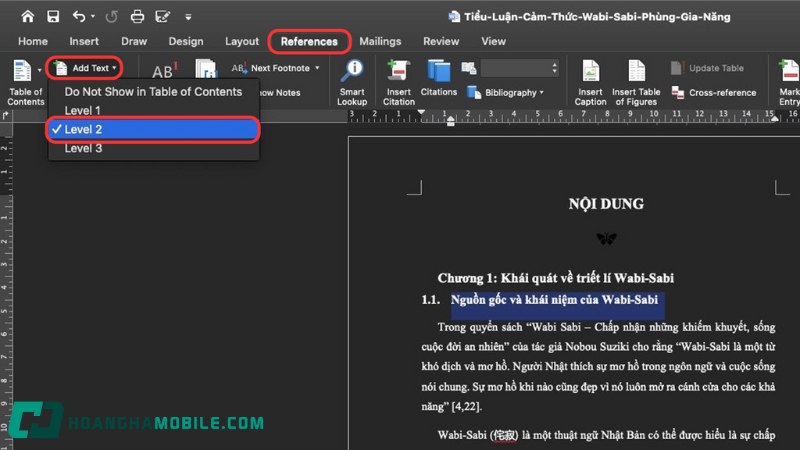This screenshot has height=450, width=800.
Task: Click the Mark Entry button
Action: pos(789,82)
